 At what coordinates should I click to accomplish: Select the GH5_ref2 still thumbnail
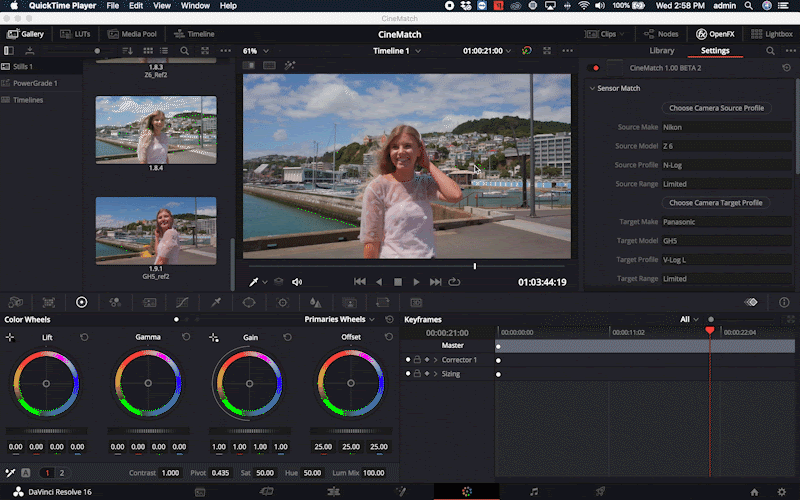point(155,230)
